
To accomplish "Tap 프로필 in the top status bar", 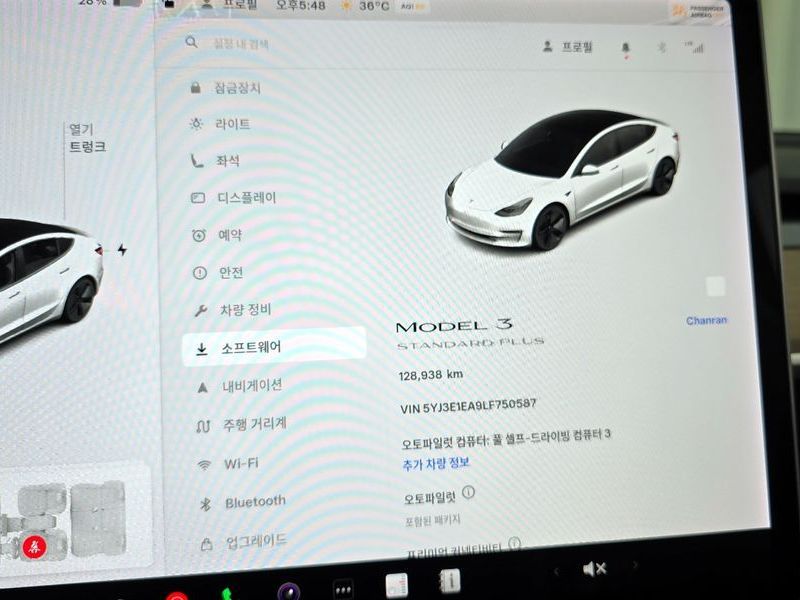I will (x=231, y=5).
